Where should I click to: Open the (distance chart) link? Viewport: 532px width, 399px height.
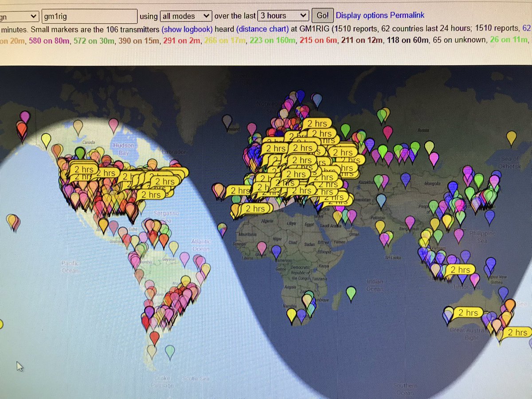(x=262, y=29)
